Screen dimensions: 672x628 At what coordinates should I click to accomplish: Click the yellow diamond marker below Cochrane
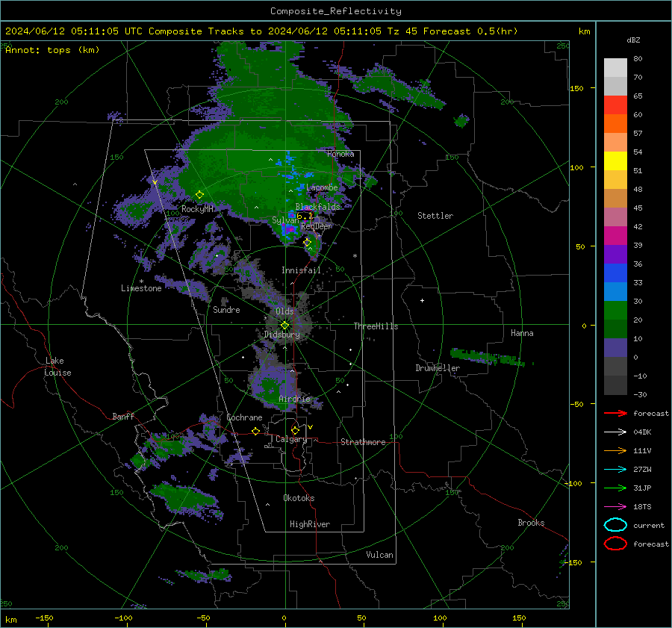point(255,432)
